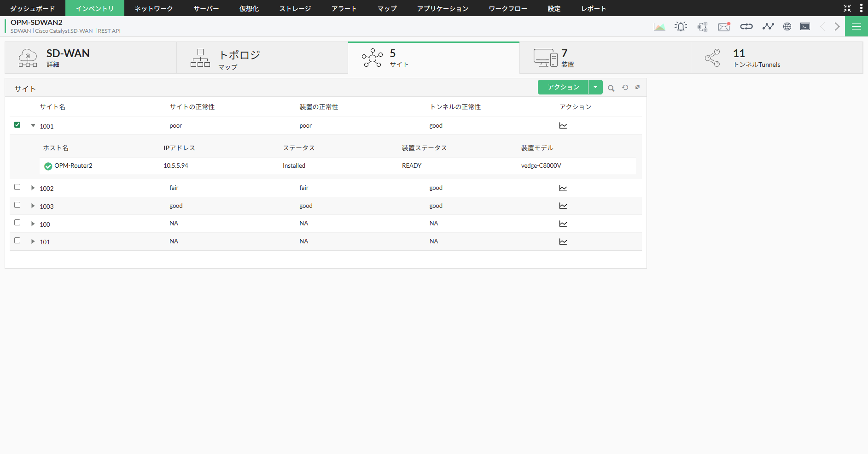Expand the site 101 row
Image resolution: width=868 pixels, height=454 pixels.
[33, 241]
